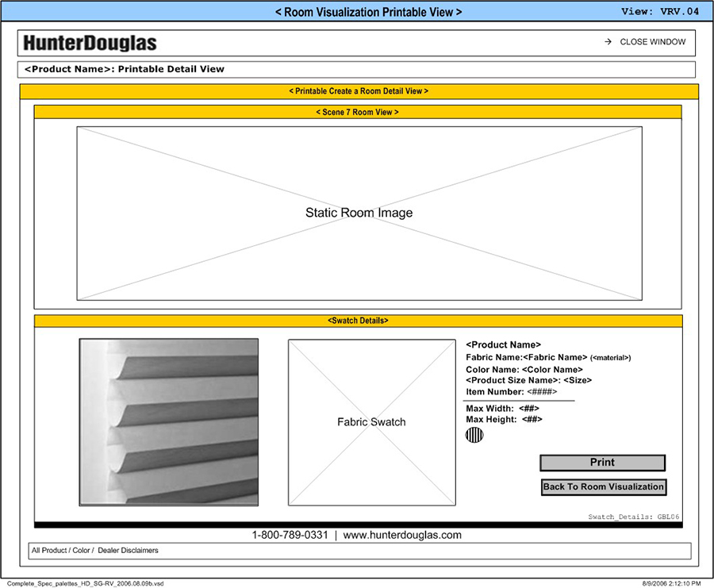This screenshot has height=588, width=714.
Task: Click the HunterDouglas logo
Action: pyautogui.click(x=90, y=44)
